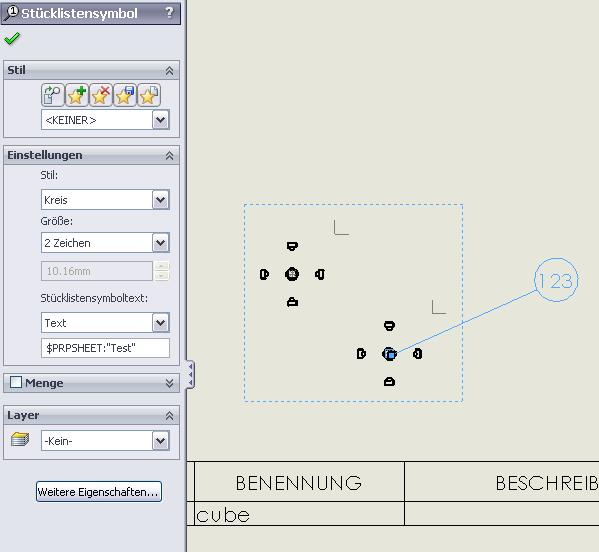Click the save style star icon

tap(125, 95)
